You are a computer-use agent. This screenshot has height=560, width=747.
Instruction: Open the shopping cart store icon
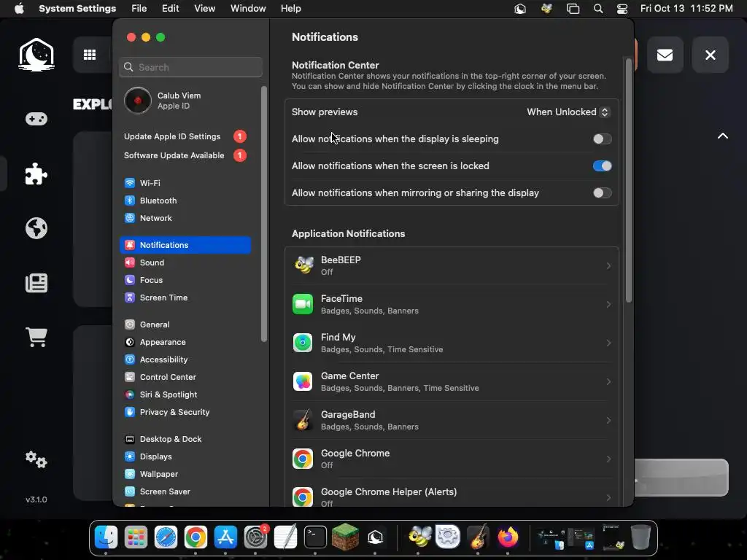[36, 337]
